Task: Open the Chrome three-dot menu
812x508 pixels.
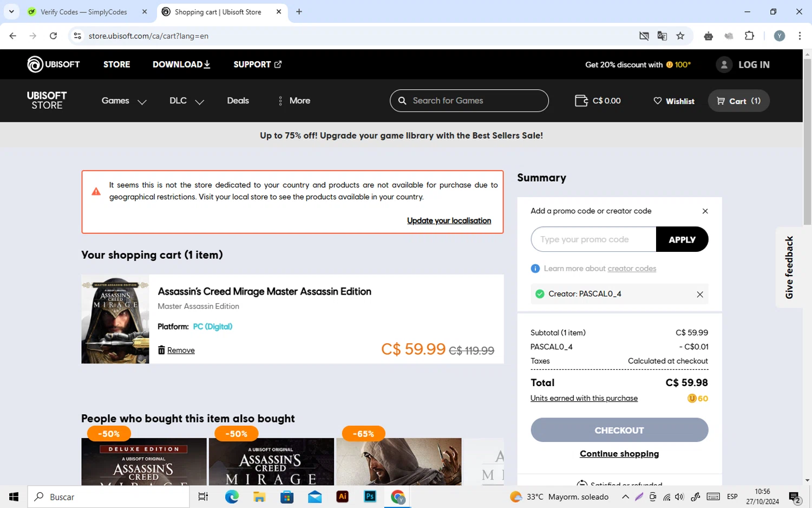Action: pyautogui.click(x=800, y=36)
